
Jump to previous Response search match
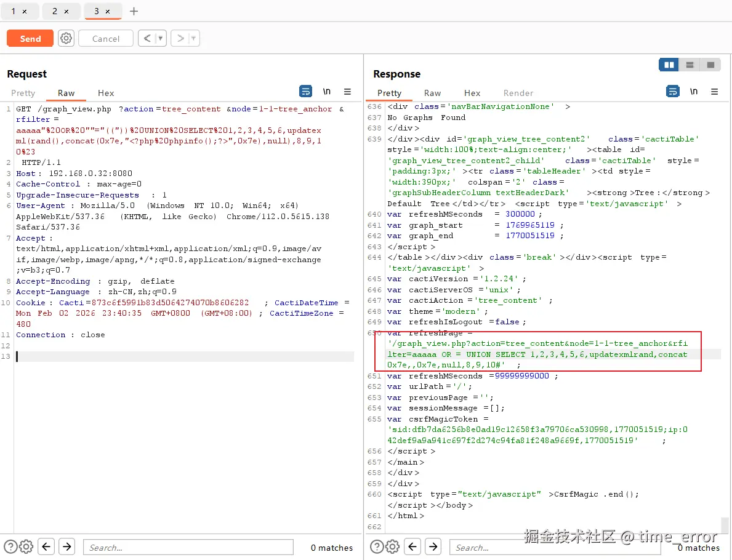click(412, 546)
